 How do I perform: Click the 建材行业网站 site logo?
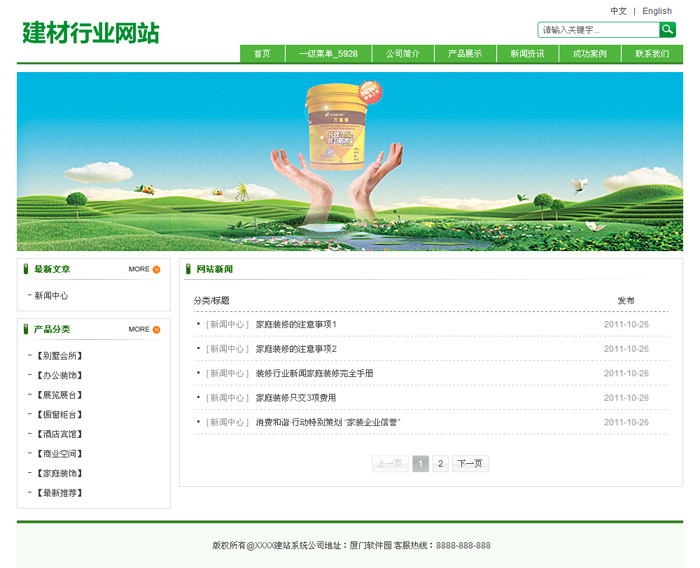(x=90, y=33)
